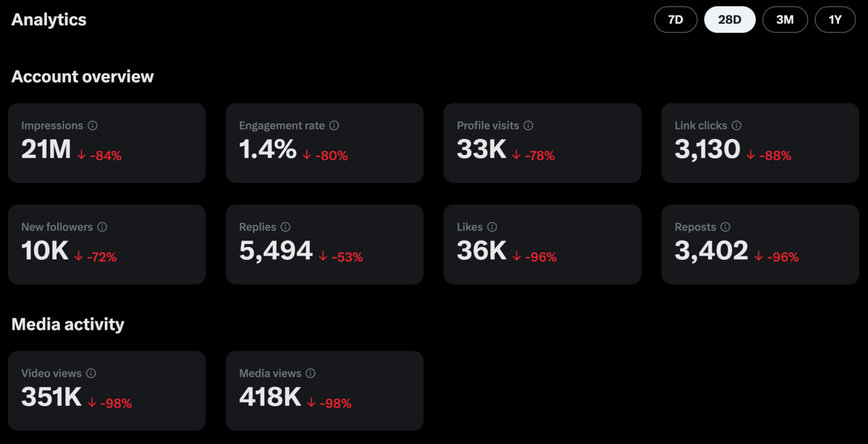Click the Video views info icon

[x=91, y=373]
